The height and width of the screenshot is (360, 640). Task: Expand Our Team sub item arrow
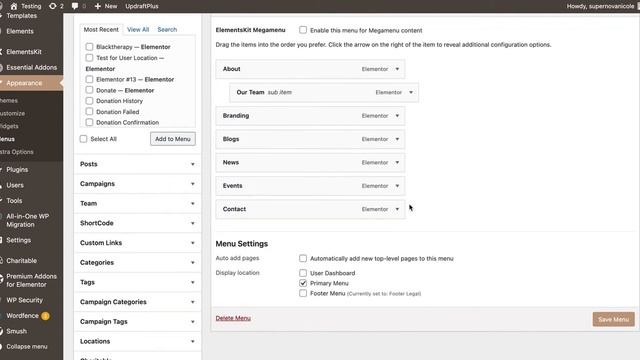(x=411, y=92)
